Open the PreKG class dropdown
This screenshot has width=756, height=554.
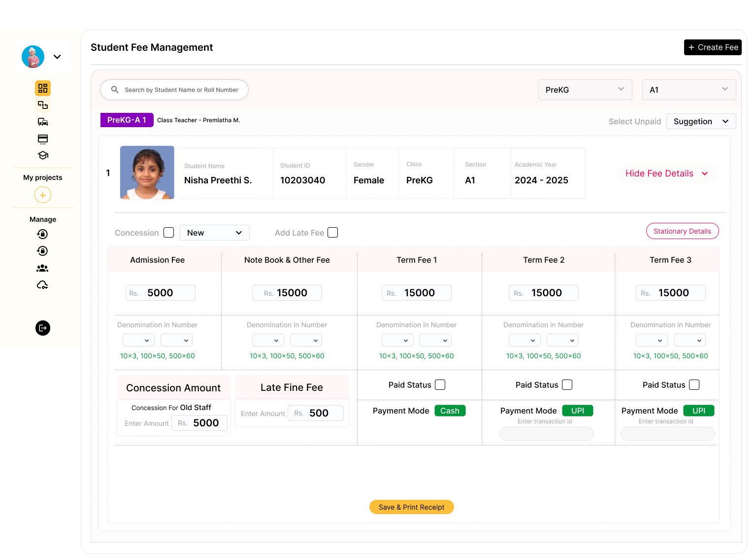(585, 90)
